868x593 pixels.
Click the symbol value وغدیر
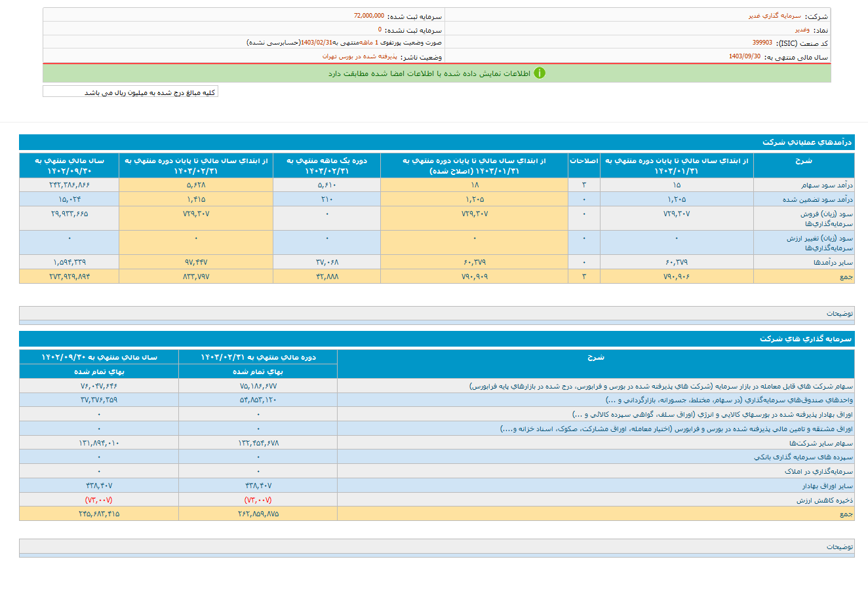(x=802, y=30)
